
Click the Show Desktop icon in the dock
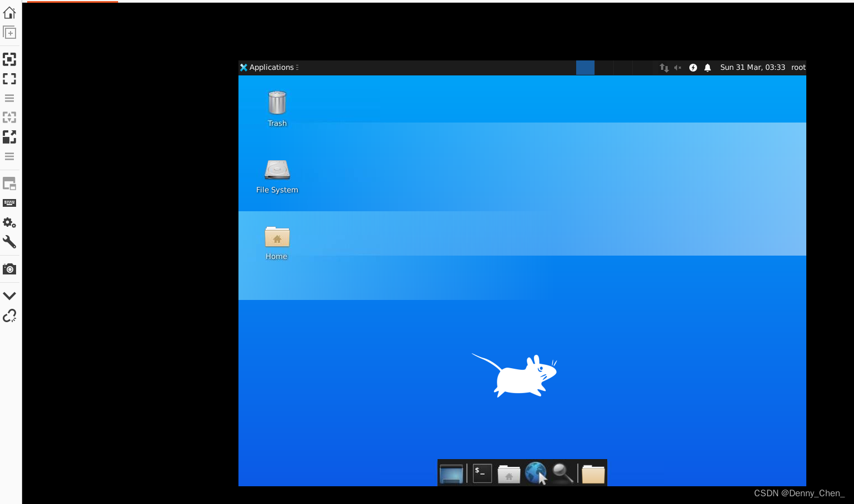[451, 474]
